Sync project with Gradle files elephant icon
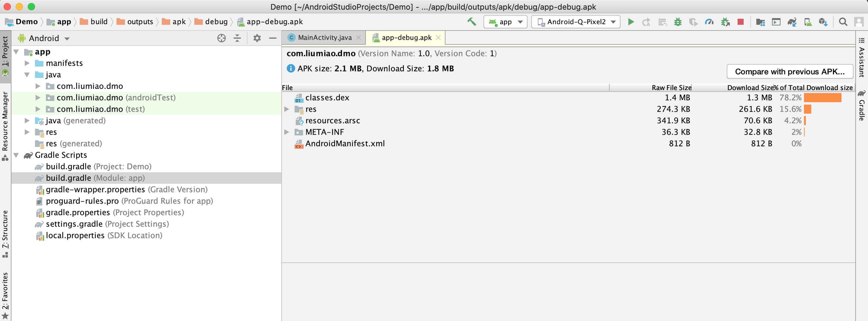Image resolution: width=868 pixels, height=321 pixels. 792,22
